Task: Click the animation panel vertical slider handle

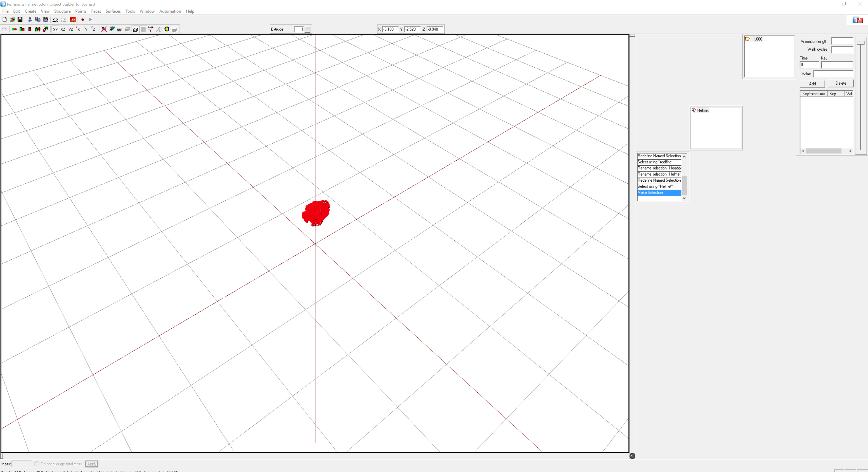Action: click(860, 42)
